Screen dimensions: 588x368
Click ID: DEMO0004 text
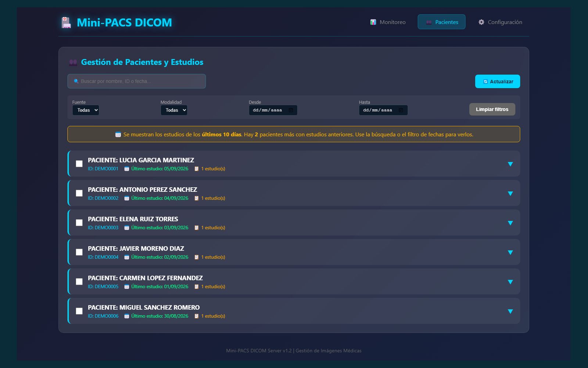click(103, 257)
